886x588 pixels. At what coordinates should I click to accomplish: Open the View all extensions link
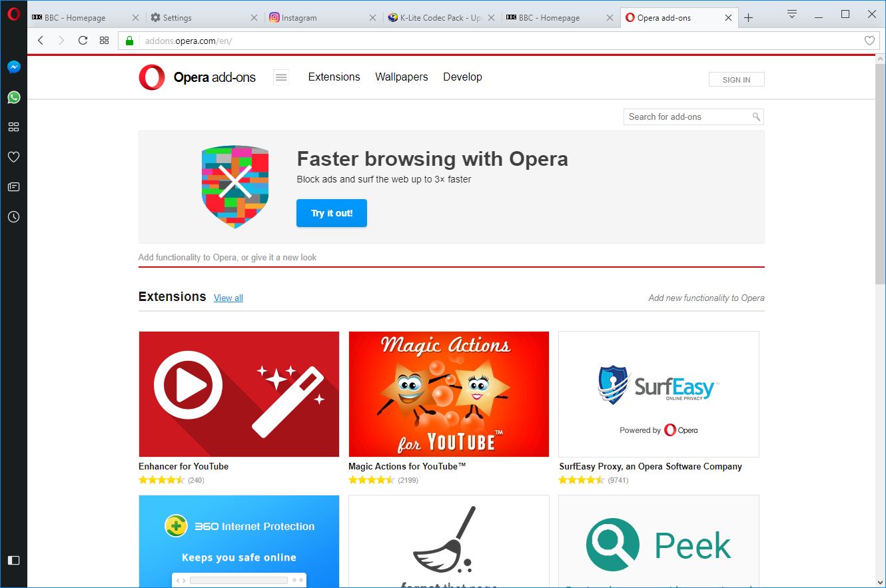[x=228, y=298]
